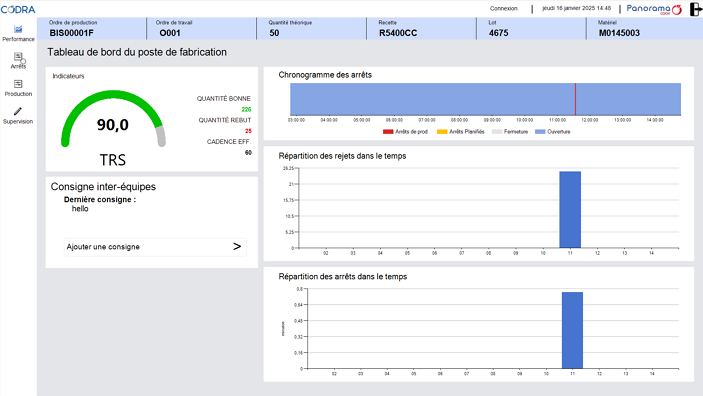
Task: Click the QUANTITÉ REBUT value 25
Action: tap(248, 131)
